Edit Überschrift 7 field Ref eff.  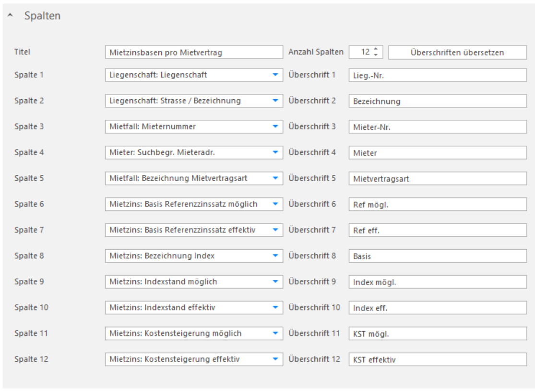(x=438, y=231)
